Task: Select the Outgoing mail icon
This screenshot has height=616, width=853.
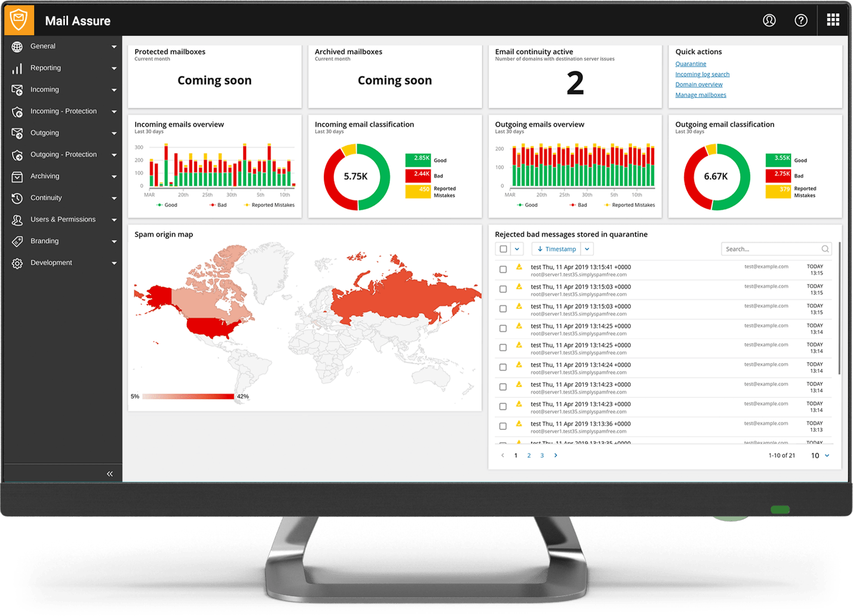Action: (x=17, y=132)
